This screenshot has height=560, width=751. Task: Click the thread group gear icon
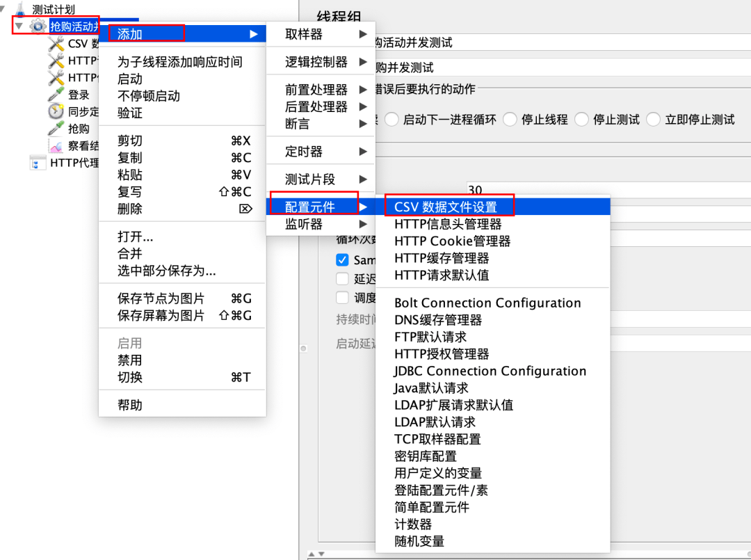[x=38, y=26]
